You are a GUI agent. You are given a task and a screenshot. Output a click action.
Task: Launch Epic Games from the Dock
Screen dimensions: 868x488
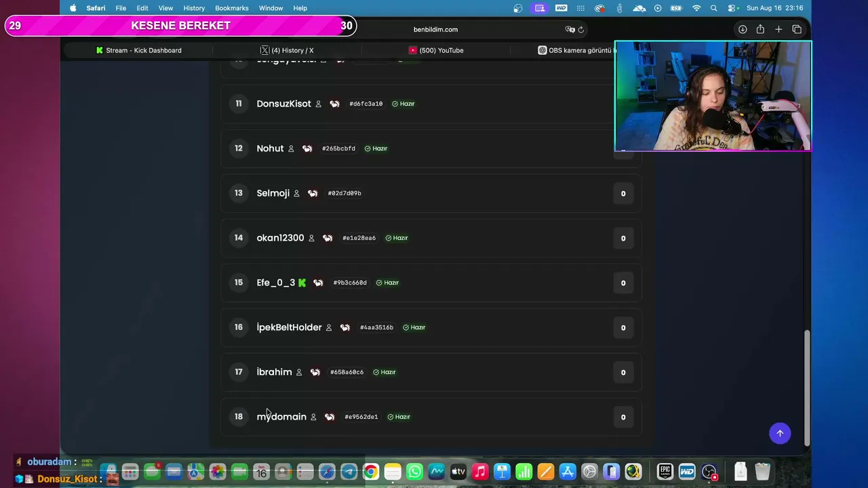(x=665, y=472)
